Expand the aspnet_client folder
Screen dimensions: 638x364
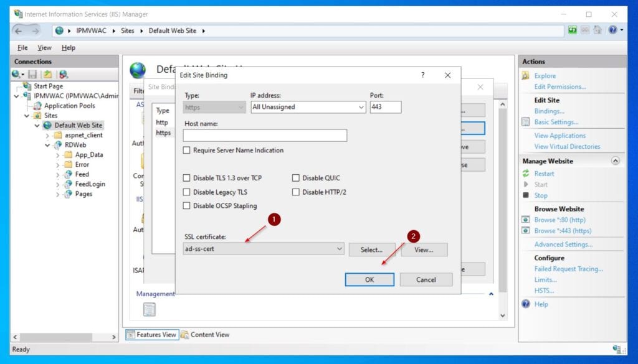pyautogui.click(x=47, y=136)
